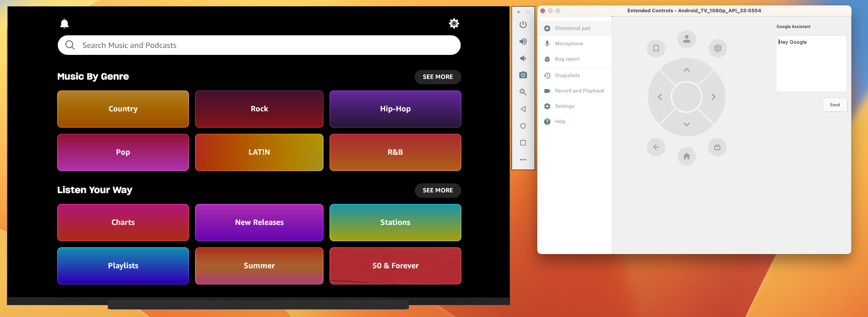Click the D-pad center select button

click(686, 97)
